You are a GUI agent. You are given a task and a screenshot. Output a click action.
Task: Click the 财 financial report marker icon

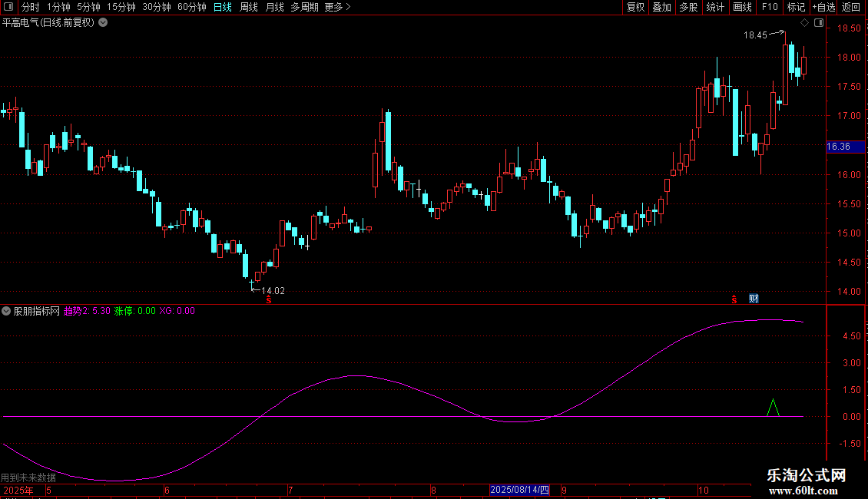[x=754, y=299]
